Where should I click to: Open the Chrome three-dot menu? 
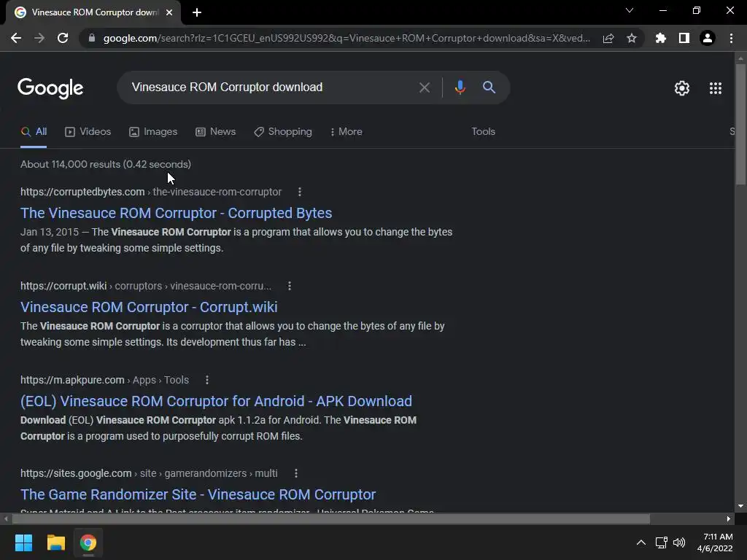[x=731, y=38]
